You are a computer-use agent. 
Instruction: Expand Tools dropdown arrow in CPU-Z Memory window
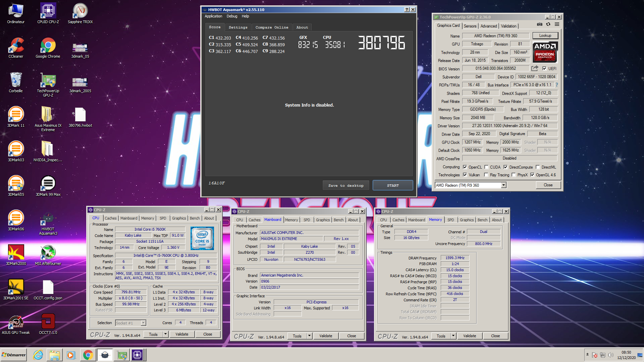(x=453, y=336)
